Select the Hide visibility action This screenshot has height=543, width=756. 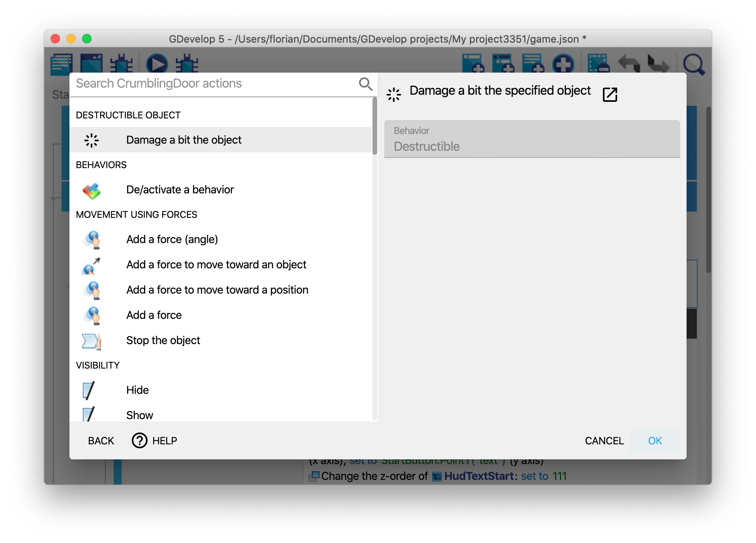(137, 390)
